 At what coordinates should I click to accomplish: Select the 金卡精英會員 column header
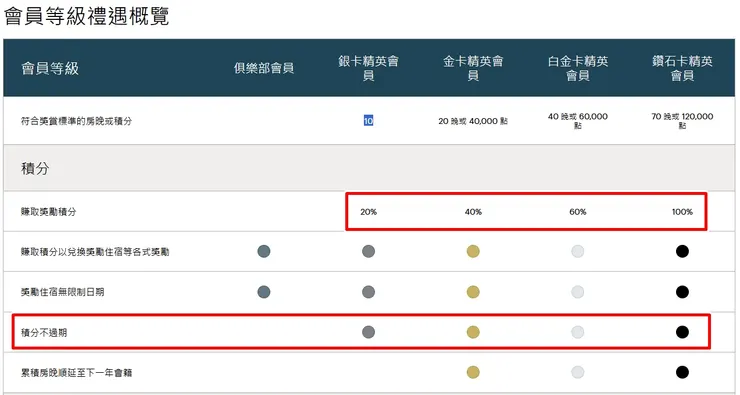(x=473, y=68)
